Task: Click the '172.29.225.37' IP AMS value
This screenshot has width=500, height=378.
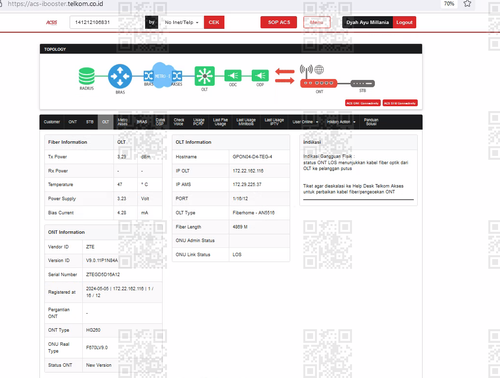Action: (x=247, y=184)
